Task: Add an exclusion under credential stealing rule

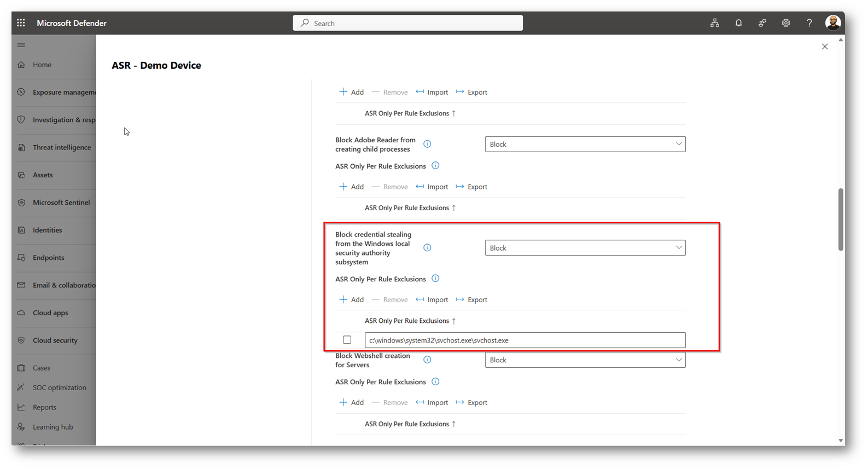Action: (x=352, y=300)
